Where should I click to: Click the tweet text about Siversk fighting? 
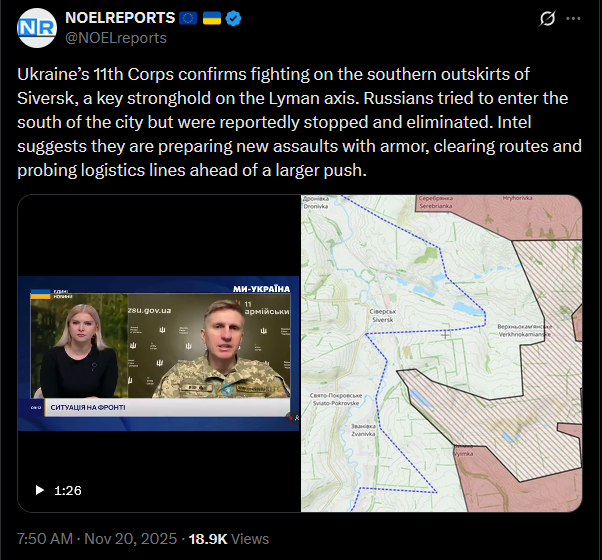point(299,122)
